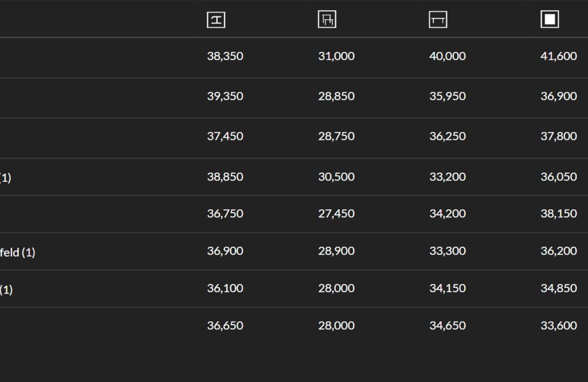This screenshot has height=382, width=588.
Task: Select the uneven bars score 27,450
Action: (x=336, y=214)
